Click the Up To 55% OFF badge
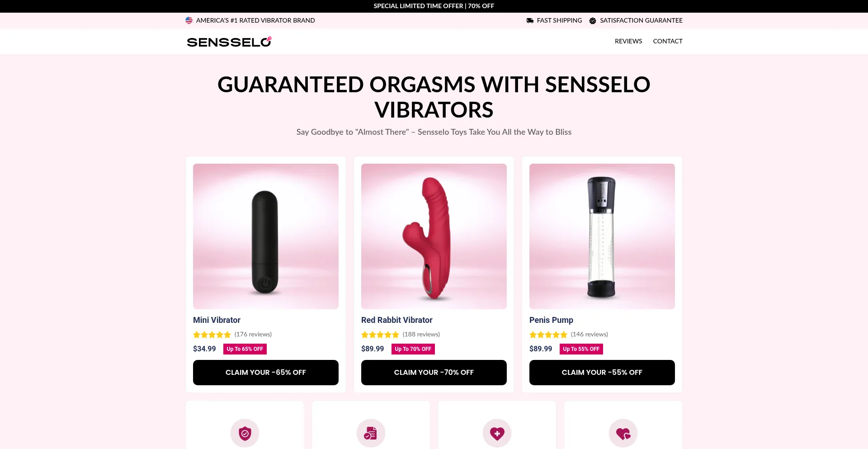868x449 pixels. click(581, 349)
